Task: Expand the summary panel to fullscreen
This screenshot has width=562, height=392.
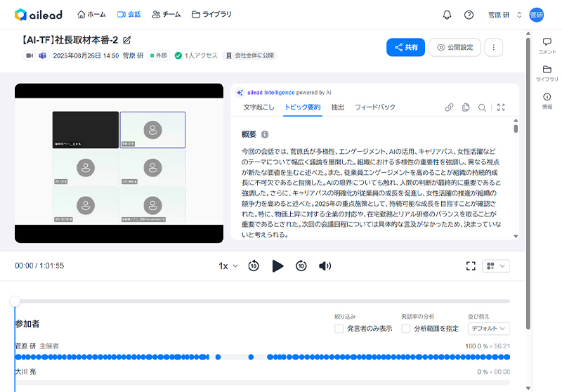Action: (x=501, y=107)
